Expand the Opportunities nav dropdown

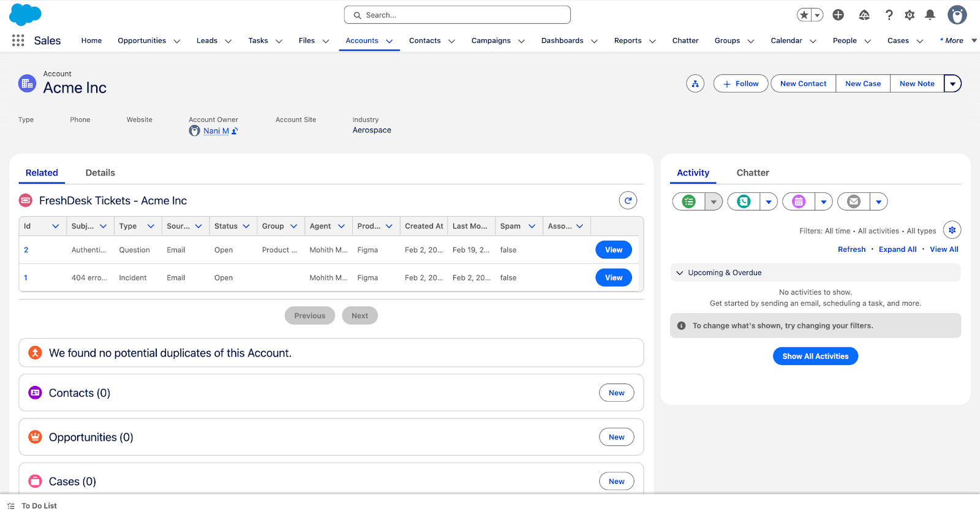pyautogui.click(x=177, y=41)
